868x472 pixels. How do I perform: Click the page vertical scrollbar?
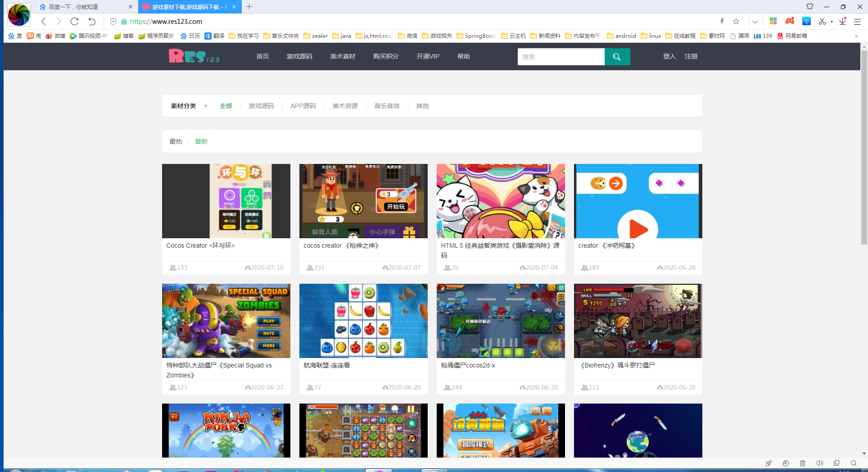864,149
